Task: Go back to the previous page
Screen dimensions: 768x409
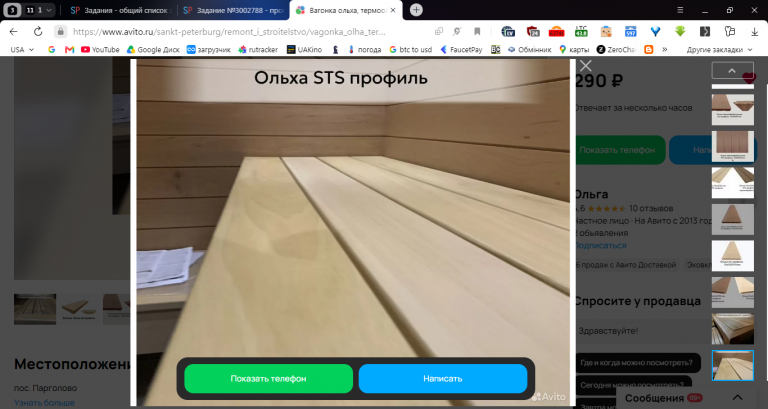Action: pos(14,31)
